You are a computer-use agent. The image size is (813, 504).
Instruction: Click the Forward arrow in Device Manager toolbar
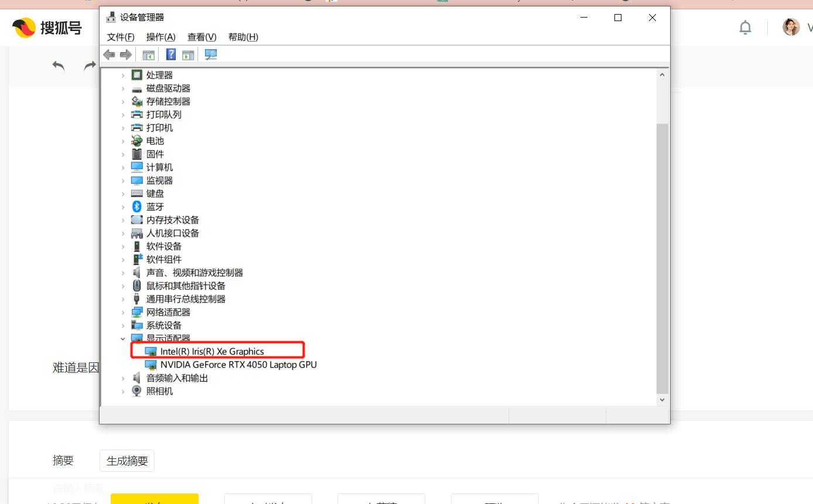[125, 54]
